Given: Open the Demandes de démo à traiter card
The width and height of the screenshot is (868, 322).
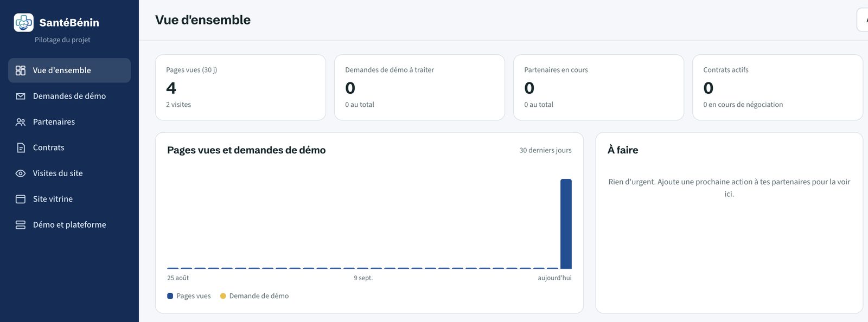Looking at the screenshot, I should 419,87.
